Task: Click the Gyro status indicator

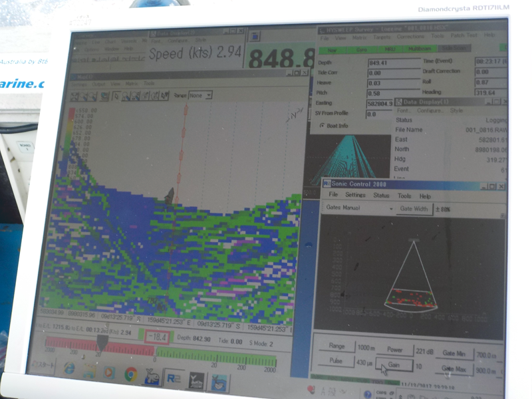Action: pyautogui.click(x=361, y=50)
